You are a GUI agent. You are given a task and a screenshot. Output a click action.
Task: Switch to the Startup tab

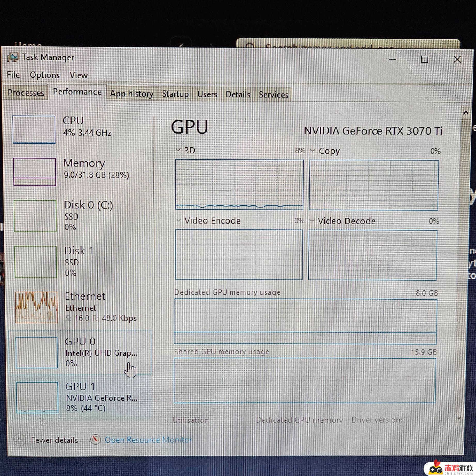[x=175, y=94]
